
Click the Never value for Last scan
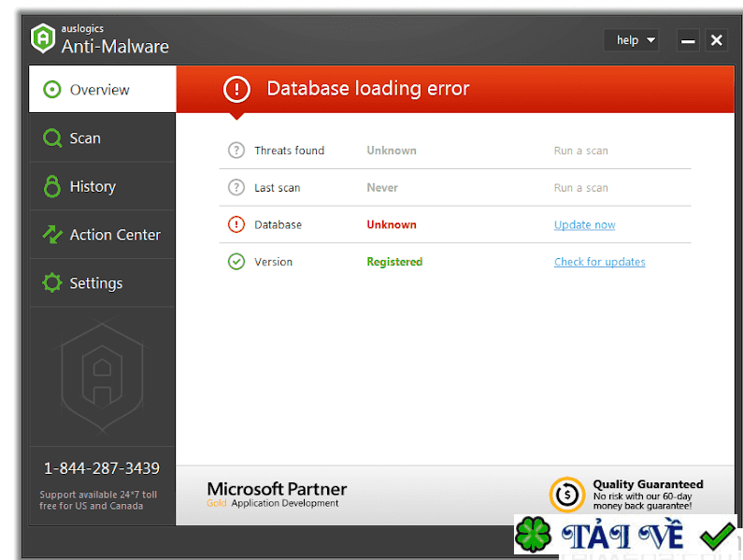pyautogui.click(x=382, y=188)
